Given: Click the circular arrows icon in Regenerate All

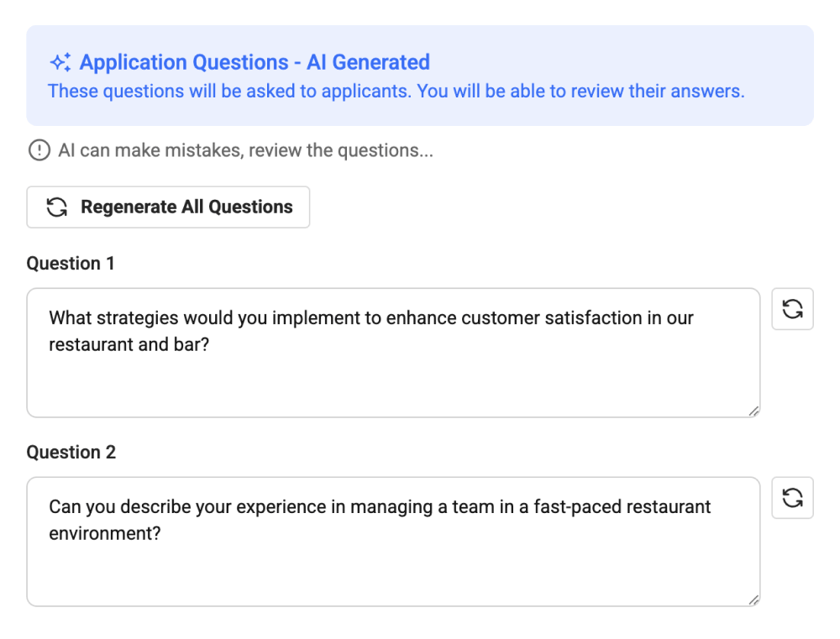Looking at the screenshot, I should tap(56, 207).
